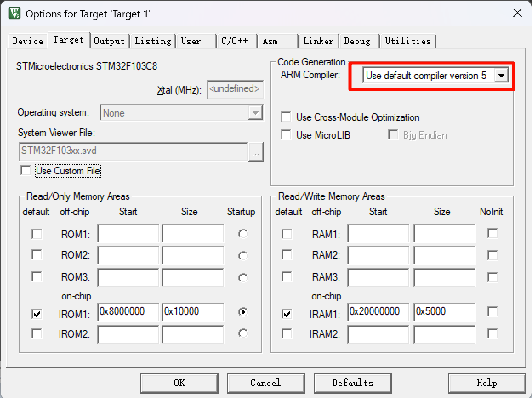Select the IROM2 Startup radio button
Image resolution: width=532 pixels, height=398 pixels.
pyautogui.click(x=243, y=333)
